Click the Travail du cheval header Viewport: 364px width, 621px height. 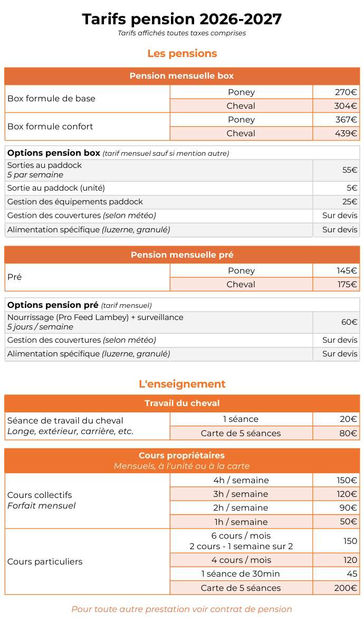pyautogui.click(x=182, y=403)
